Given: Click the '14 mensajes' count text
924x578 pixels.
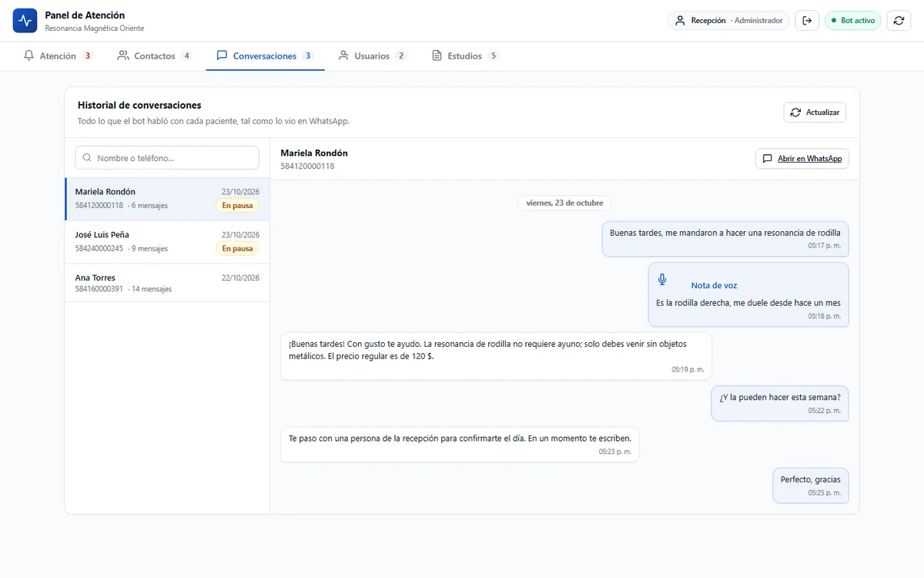Looking at the screenshot, I should (x=152, y=289).
